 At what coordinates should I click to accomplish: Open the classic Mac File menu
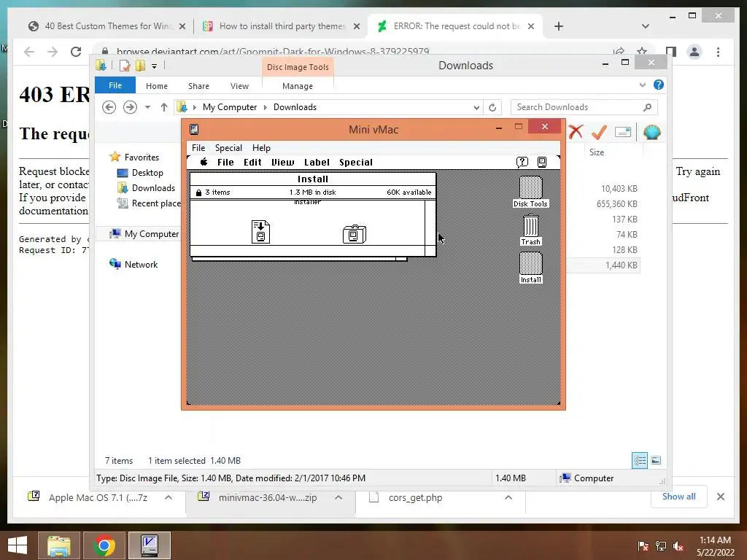coord(225,163)
